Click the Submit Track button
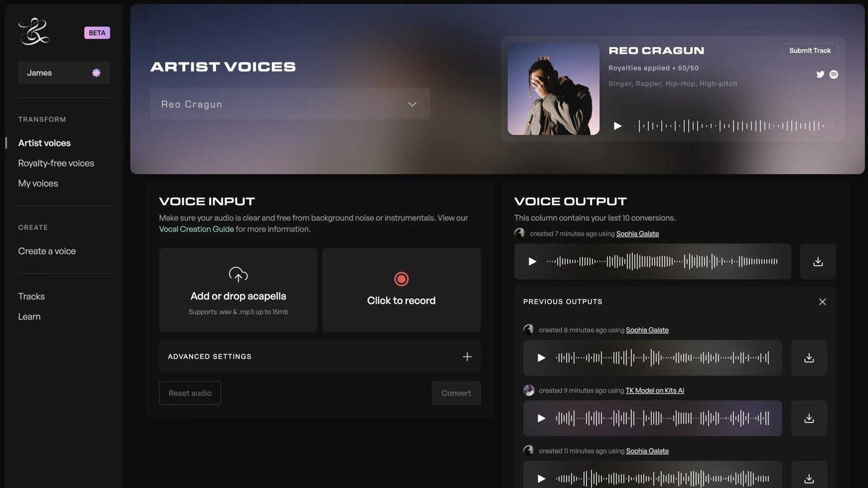Viewport: 868px width, 488px height. click(809, 50)
